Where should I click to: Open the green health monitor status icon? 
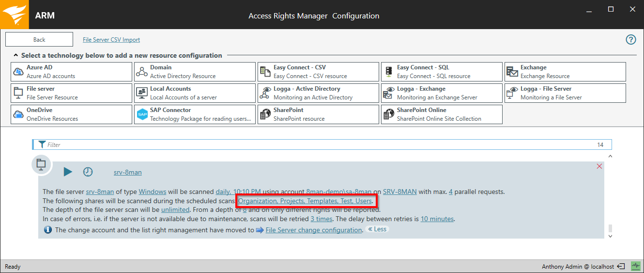(635, 266)
